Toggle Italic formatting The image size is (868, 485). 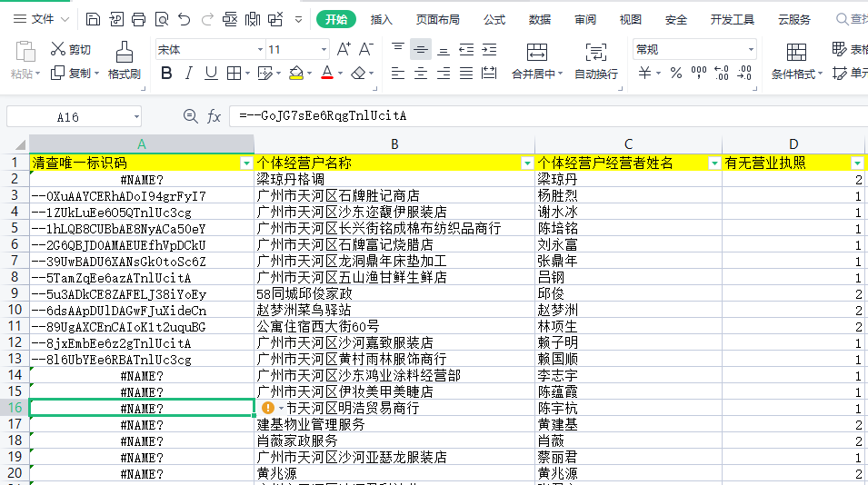[x=189, y=73]
